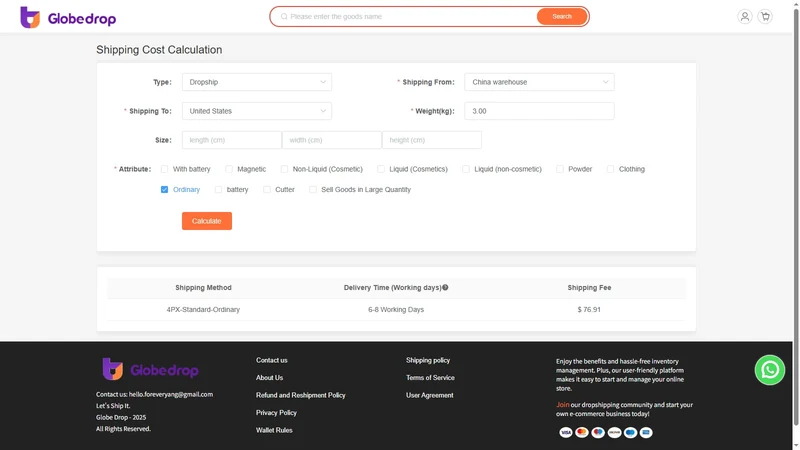Check Sell Goods in Large Quantity
The width and height of the screenshot is (800, 450).
click(x=313, y=189)
